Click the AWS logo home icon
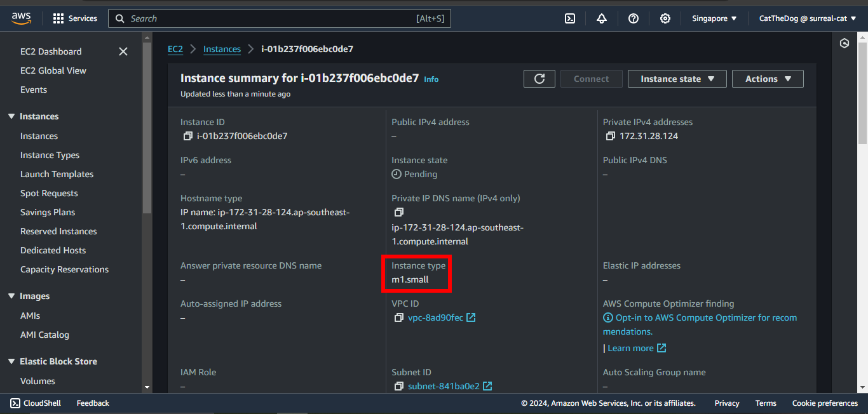The height and width of the screenshot is (414, 868). tap(22, 18)
